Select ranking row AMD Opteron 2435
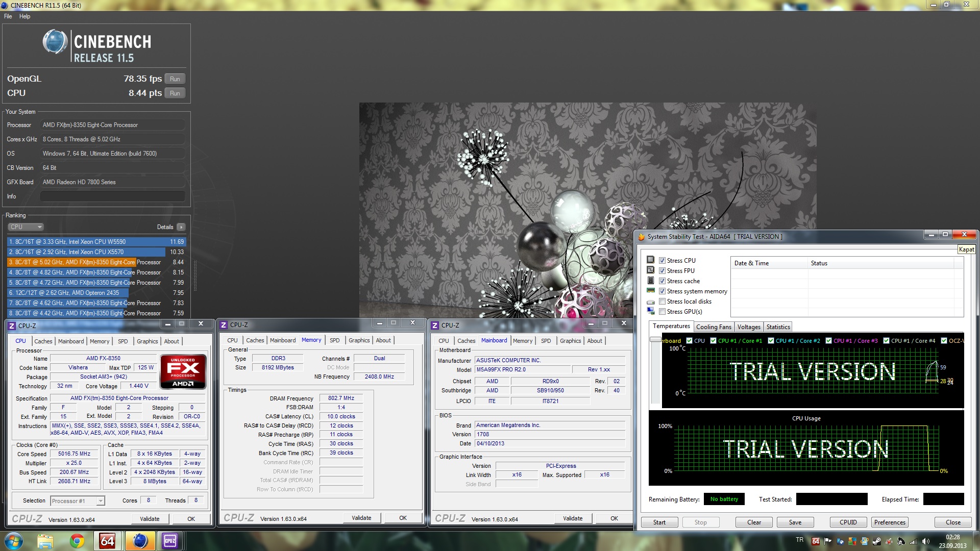 (96, 292)
